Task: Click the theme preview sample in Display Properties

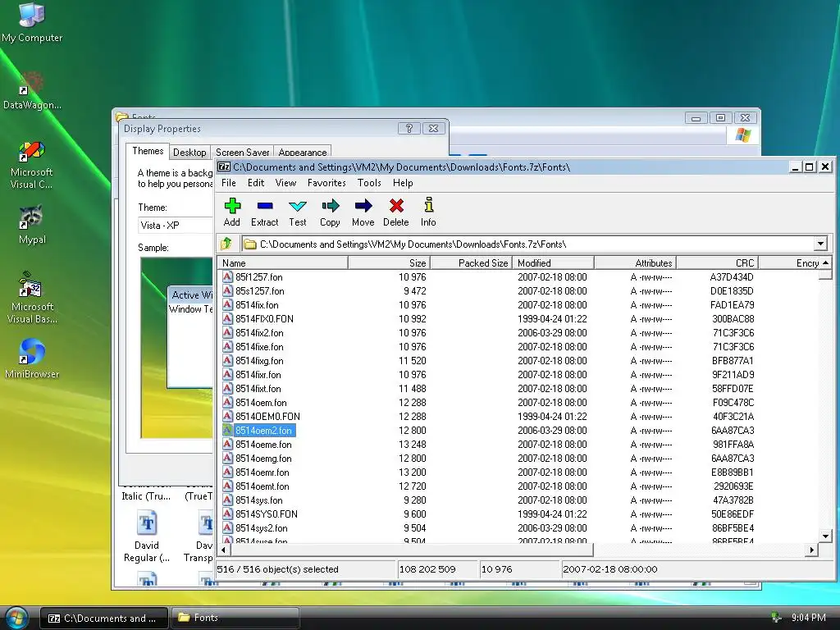Action: coord(177,348)
